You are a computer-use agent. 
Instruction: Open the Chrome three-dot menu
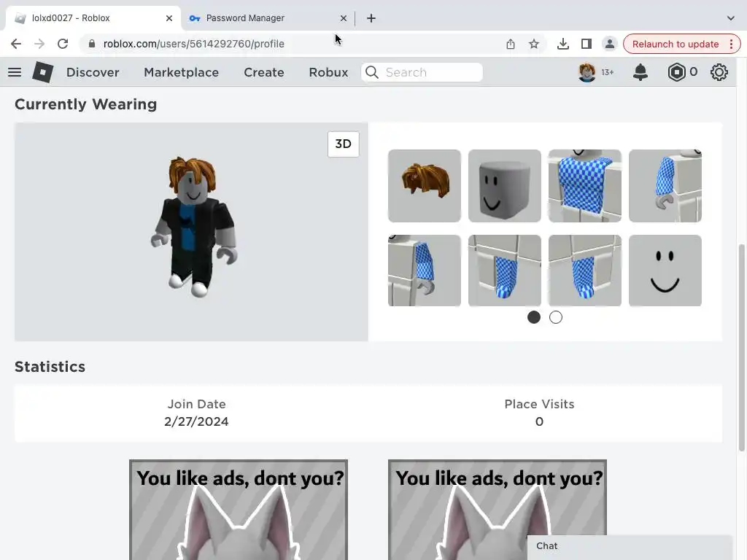coord(731,44)
